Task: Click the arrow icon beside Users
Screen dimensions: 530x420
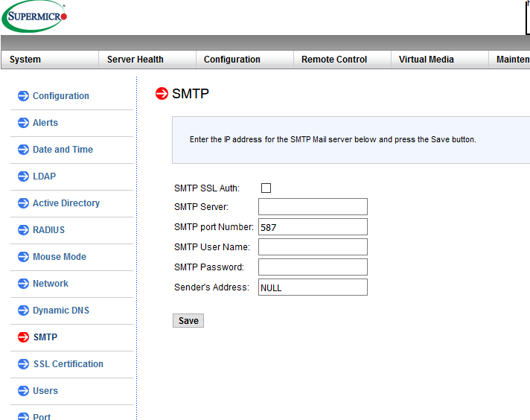Action: 23,390
